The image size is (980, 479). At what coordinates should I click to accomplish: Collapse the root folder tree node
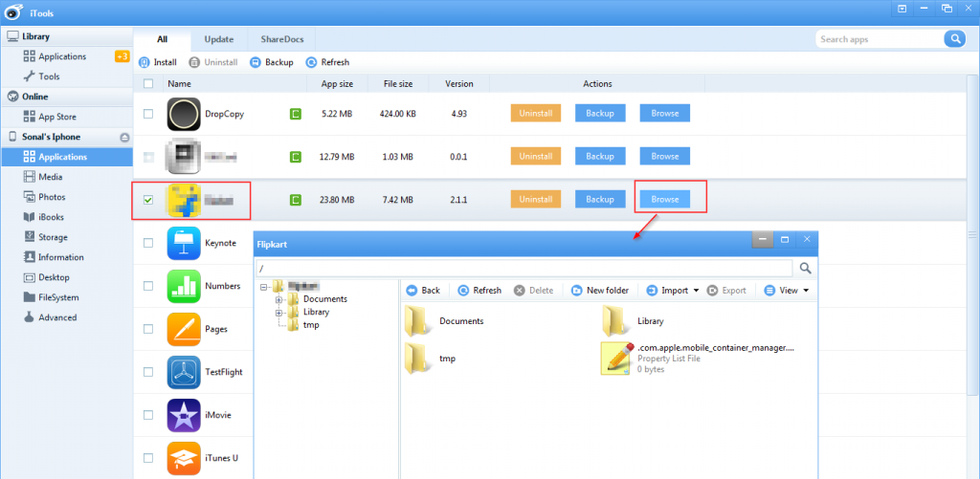click(265, 287)
